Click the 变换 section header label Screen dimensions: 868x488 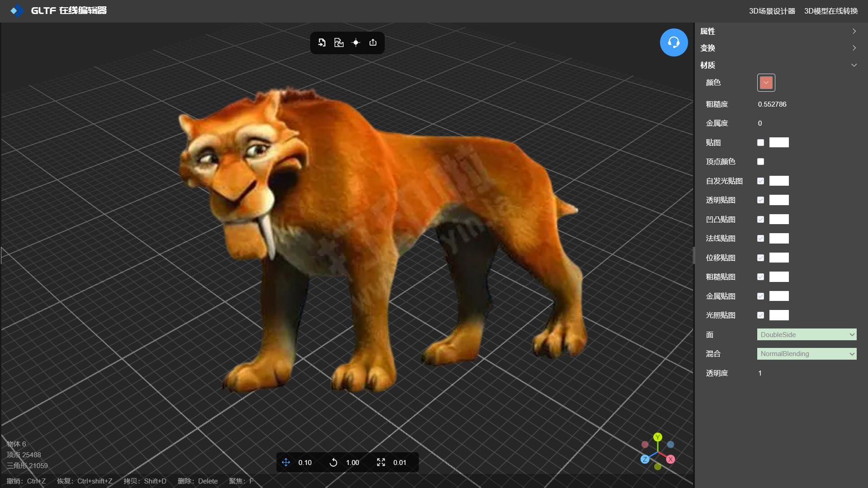pyautogui.click(x=708, y=48)
